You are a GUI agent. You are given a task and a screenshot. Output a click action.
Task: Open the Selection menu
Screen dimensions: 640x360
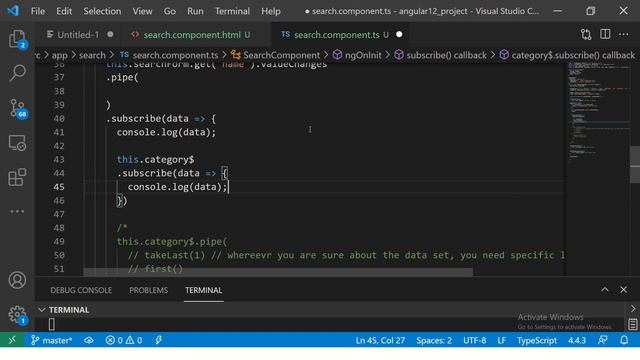click(x=102, y=11)
